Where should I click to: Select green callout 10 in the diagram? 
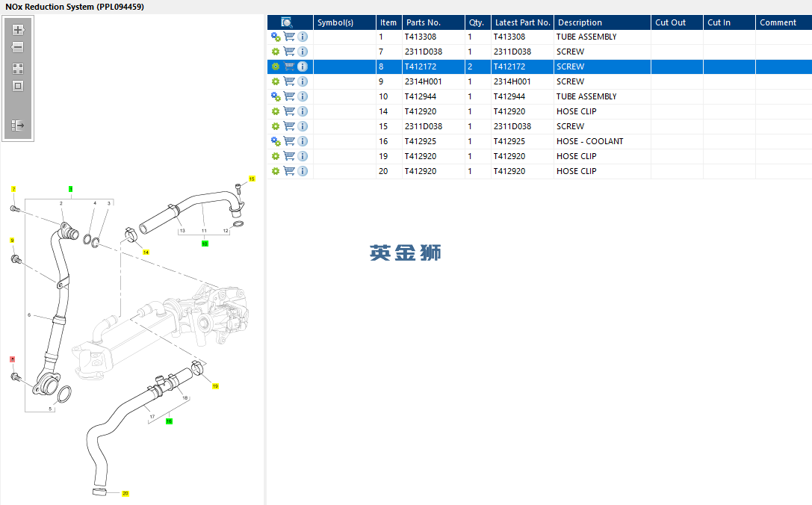pyautogui.click(x=205, y=244)
